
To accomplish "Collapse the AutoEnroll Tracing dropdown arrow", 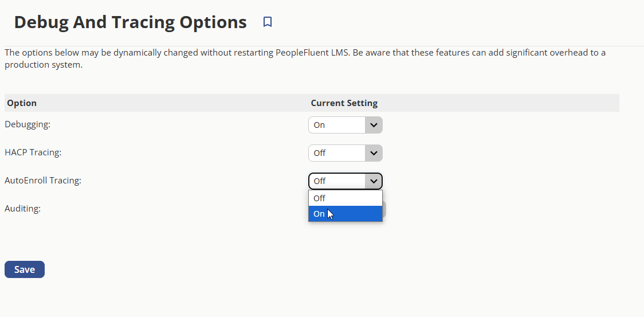I will tap(374, 181).
